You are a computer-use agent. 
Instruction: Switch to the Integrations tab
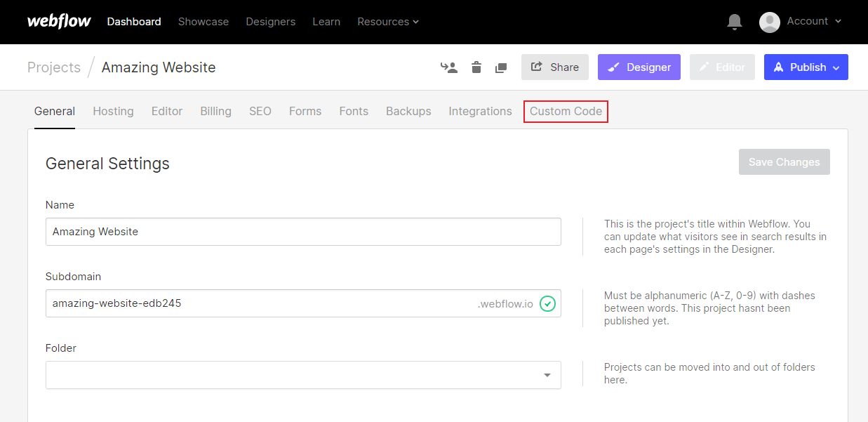481,111
